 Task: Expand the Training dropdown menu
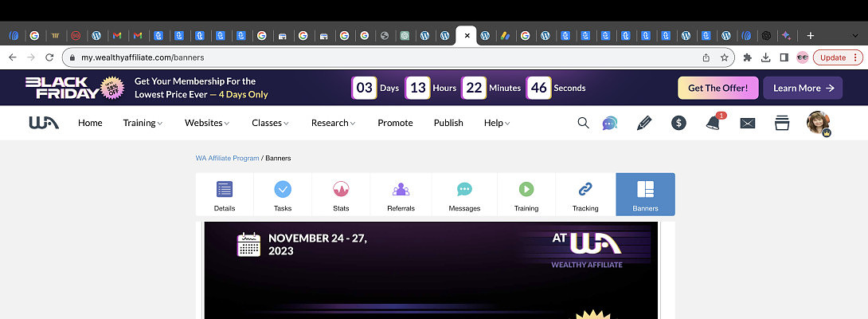point(143,123)
